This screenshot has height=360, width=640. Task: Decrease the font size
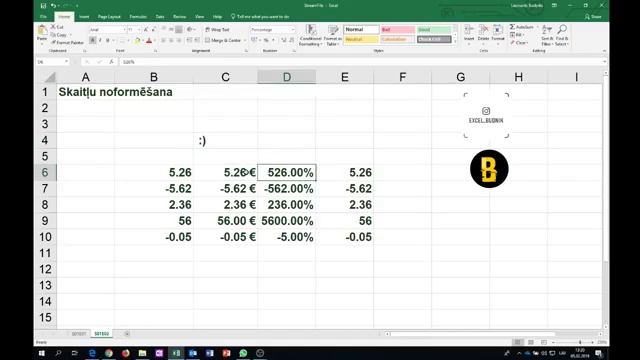(x=153, y=30)
